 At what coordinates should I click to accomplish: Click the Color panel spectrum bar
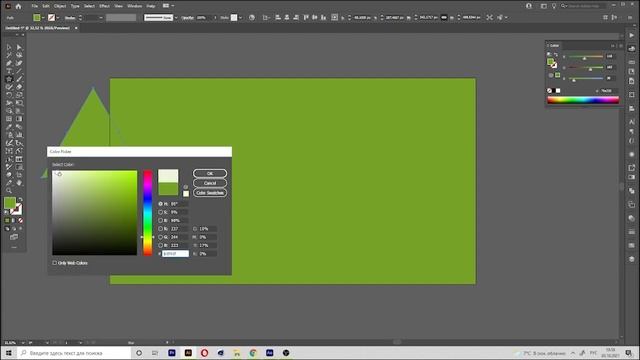click(x=583, y=100)
